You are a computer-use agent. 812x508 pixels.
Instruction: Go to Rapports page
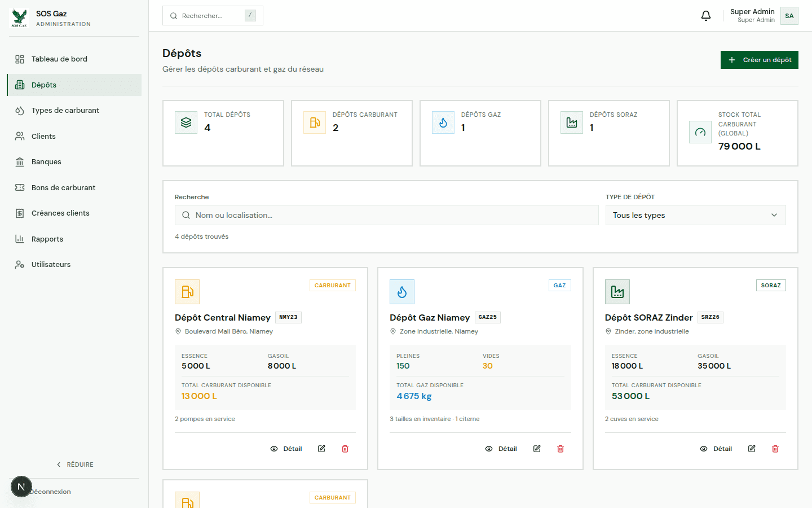click(74, 239)
